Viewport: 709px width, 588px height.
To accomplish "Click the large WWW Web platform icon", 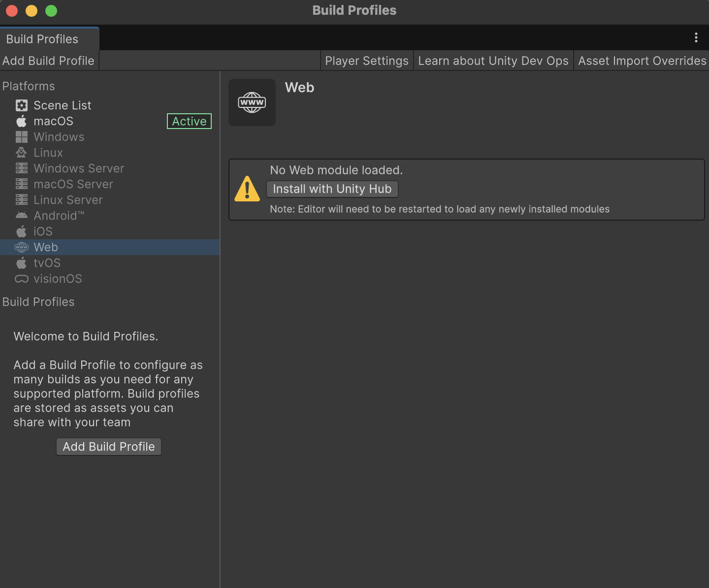I will click(252, 102).
